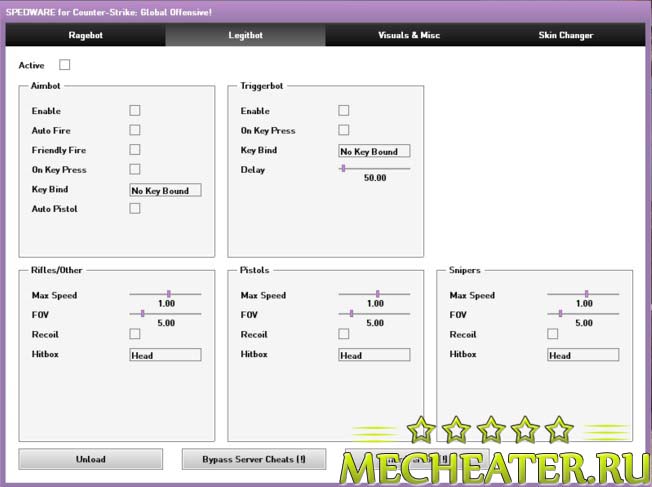Click the Pistols FOV slider

click(374, 314)
